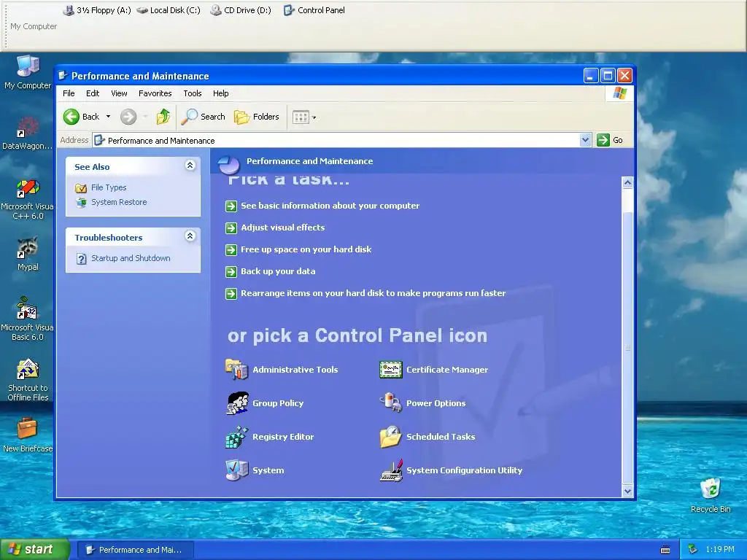Click the 1:19 PM clock
The height and width of the screenshot is (560, 747).
click(720, 550)
